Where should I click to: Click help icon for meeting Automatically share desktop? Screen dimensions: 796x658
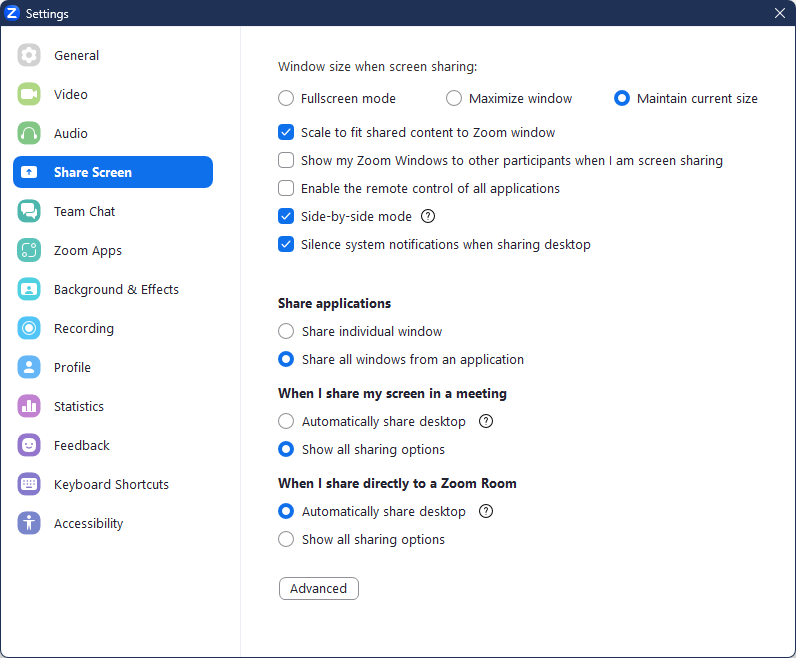click(x=486, y=421)
